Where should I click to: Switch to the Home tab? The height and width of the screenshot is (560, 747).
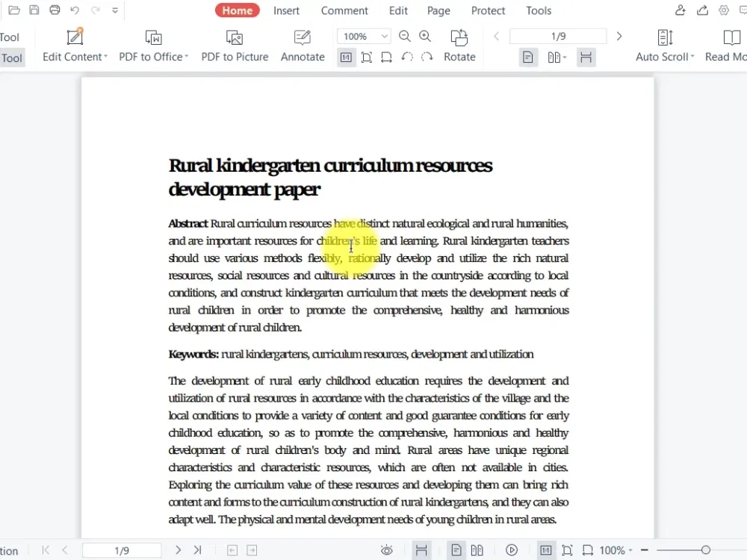tap(238, 10)
